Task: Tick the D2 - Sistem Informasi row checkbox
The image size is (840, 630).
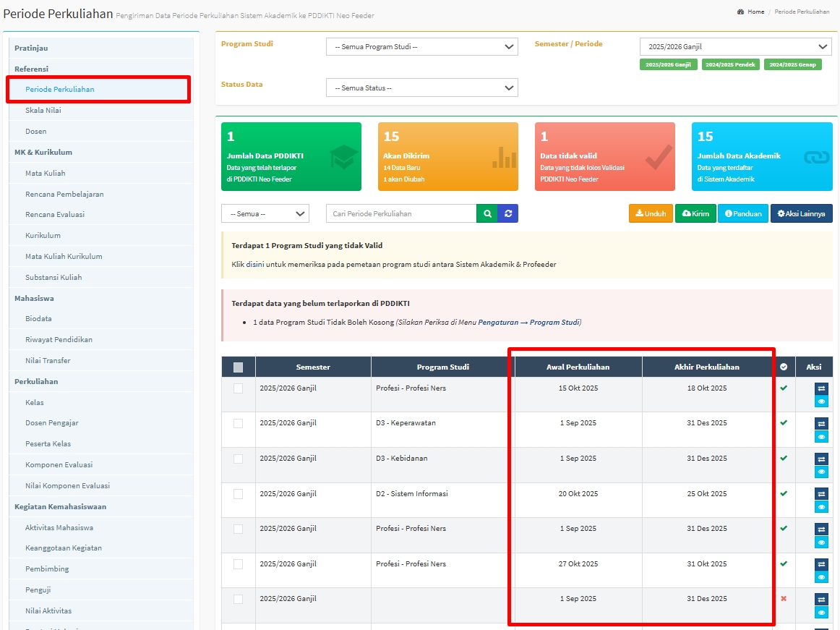Action: pyautogui.click(x=239, y=494)
